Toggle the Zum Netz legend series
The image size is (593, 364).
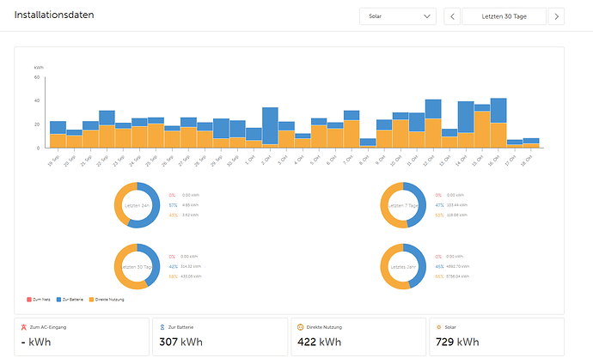tap(39, 300)
